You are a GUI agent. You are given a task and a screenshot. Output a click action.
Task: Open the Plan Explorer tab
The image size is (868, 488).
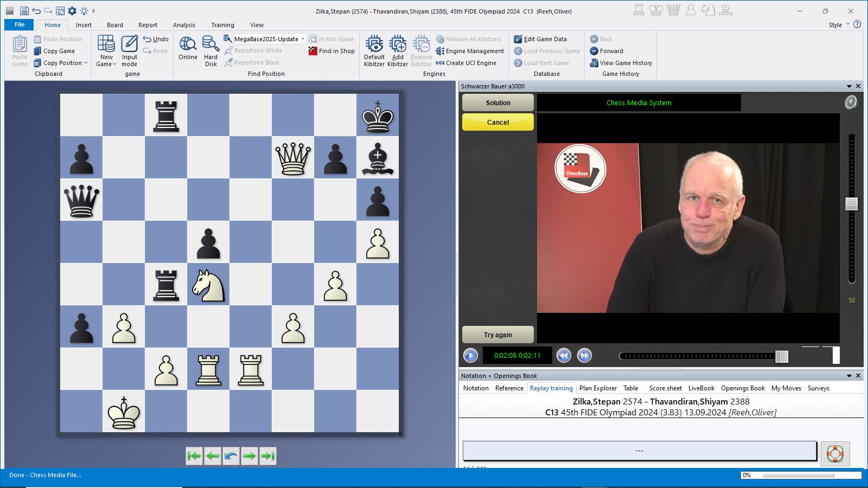click(598, 388)
